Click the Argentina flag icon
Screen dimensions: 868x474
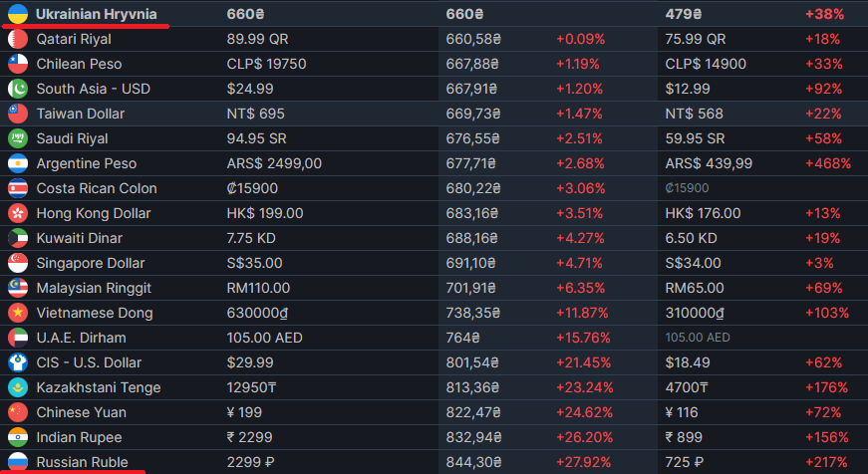(18, 163)
